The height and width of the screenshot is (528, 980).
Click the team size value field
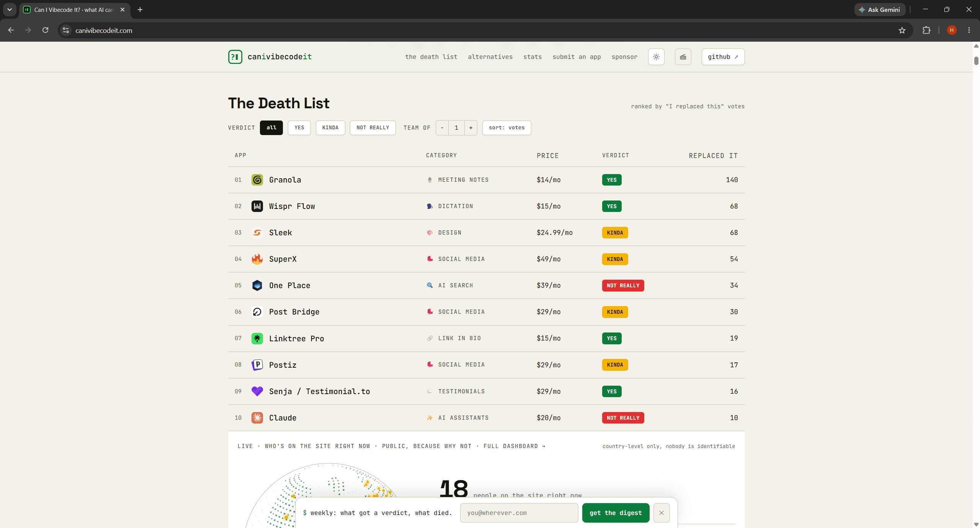456,128
